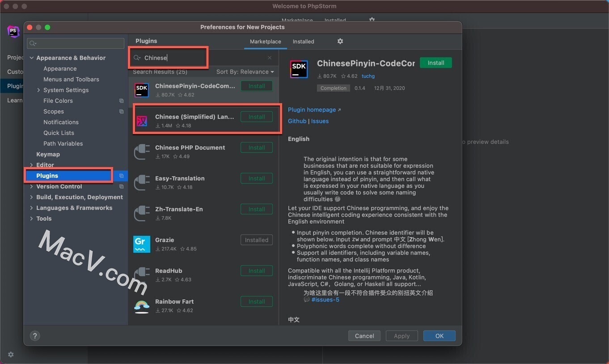609x364 pixels.
Task: Click the PhpStorm logo in the Welcome window
Action: (13, 31)
